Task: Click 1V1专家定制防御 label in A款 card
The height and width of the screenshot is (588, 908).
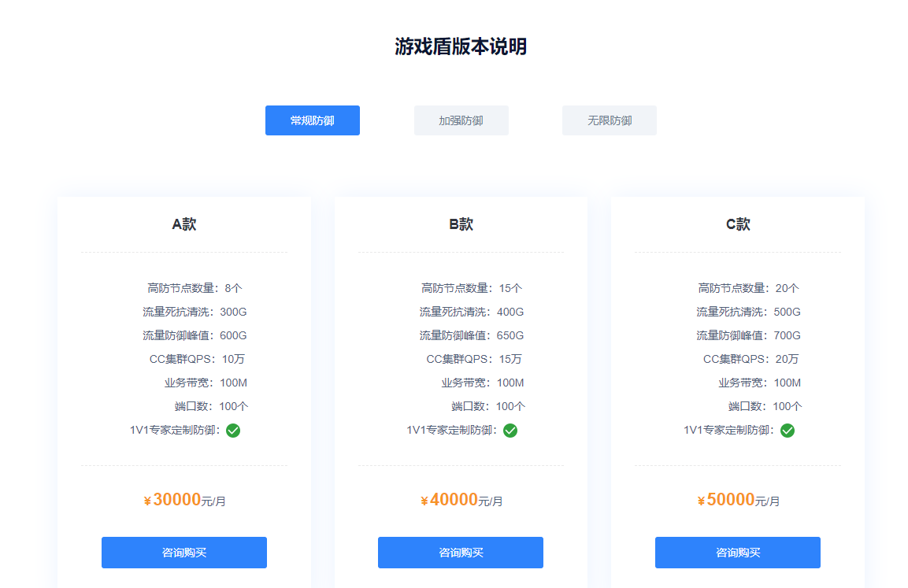Action: [174, 430]
